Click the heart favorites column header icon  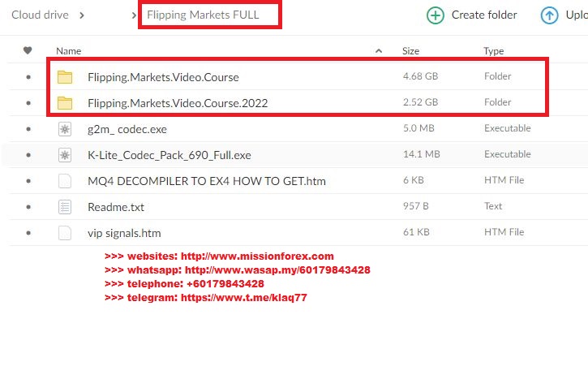[x=28, y=50]
